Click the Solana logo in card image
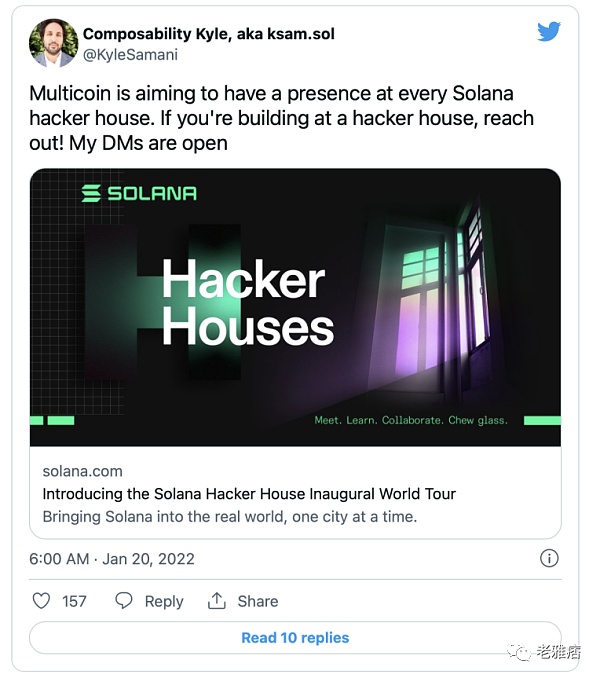 [x=139, y=193]
